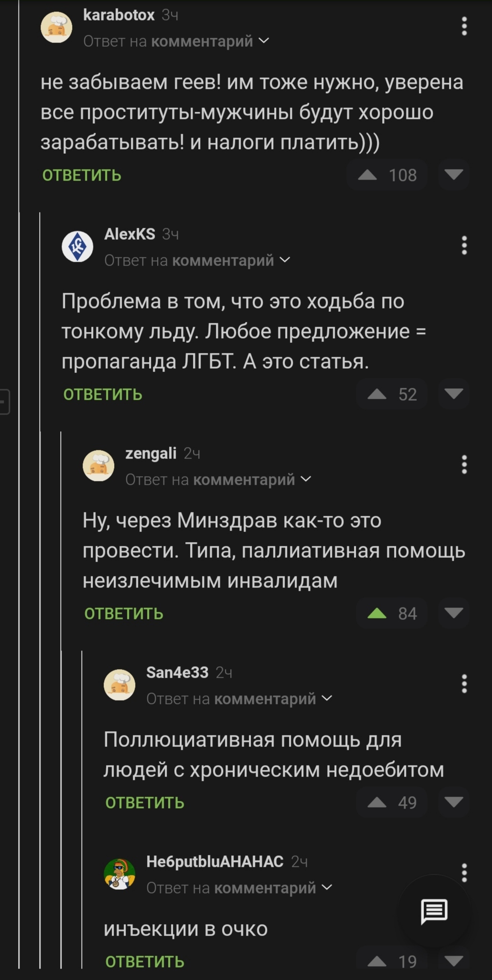Reply to karabotox's comment
This screenshot has width=492, height=980.
click(x=82, y=175)
